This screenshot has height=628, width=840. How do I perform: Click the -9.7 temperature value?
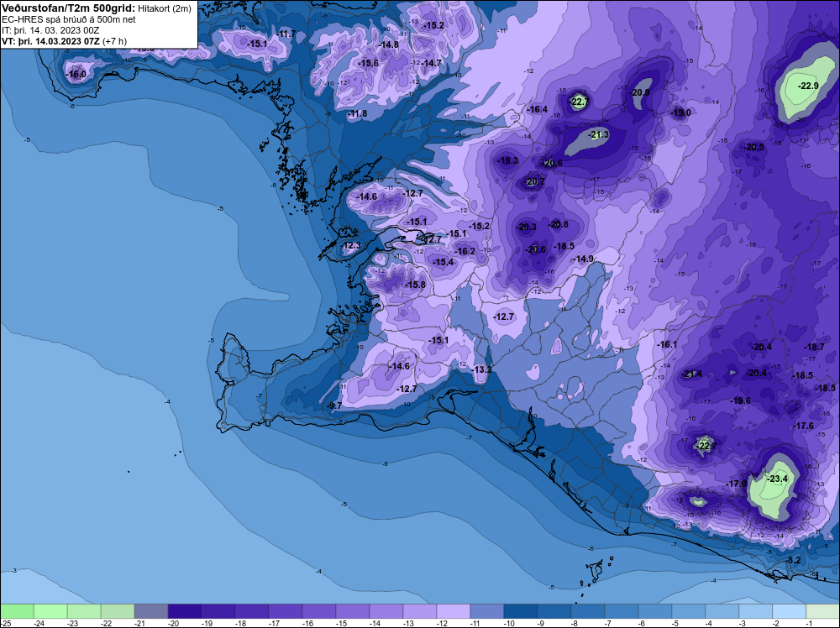tap(334, 406)
